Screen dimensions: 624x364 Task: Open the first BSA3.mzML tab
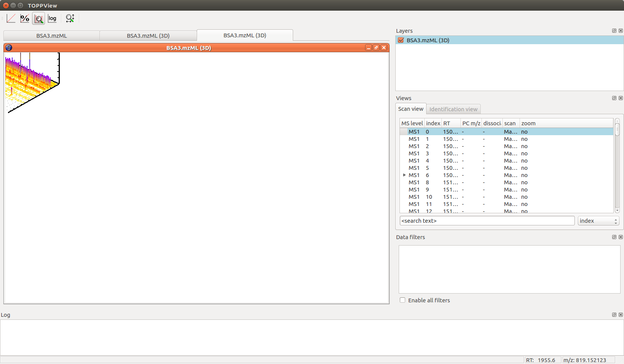point(51,35)
